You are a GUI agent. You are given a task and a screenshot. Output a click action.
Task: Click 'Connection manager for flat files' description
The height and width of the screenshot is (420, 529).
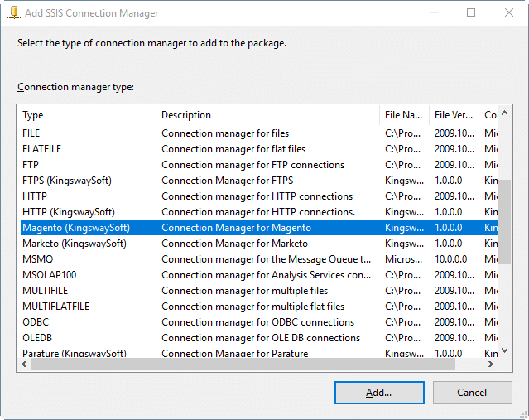point(233,149)
